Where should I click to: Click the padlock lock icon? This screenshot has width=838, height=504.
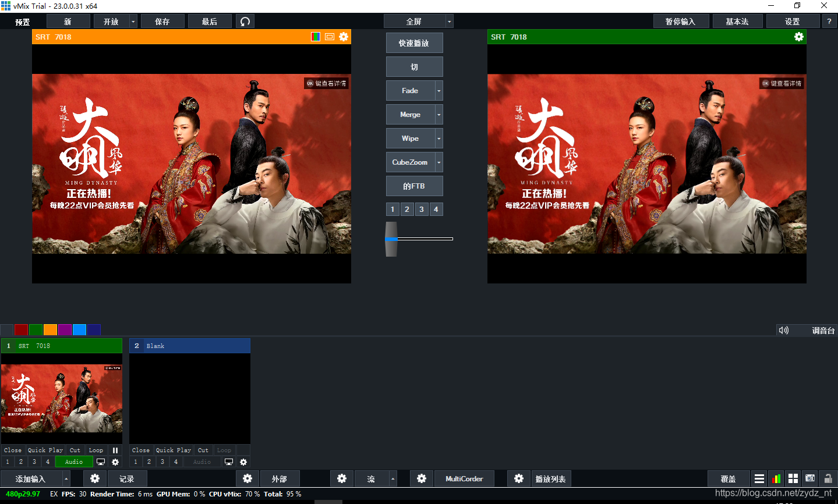pos(828,478)
